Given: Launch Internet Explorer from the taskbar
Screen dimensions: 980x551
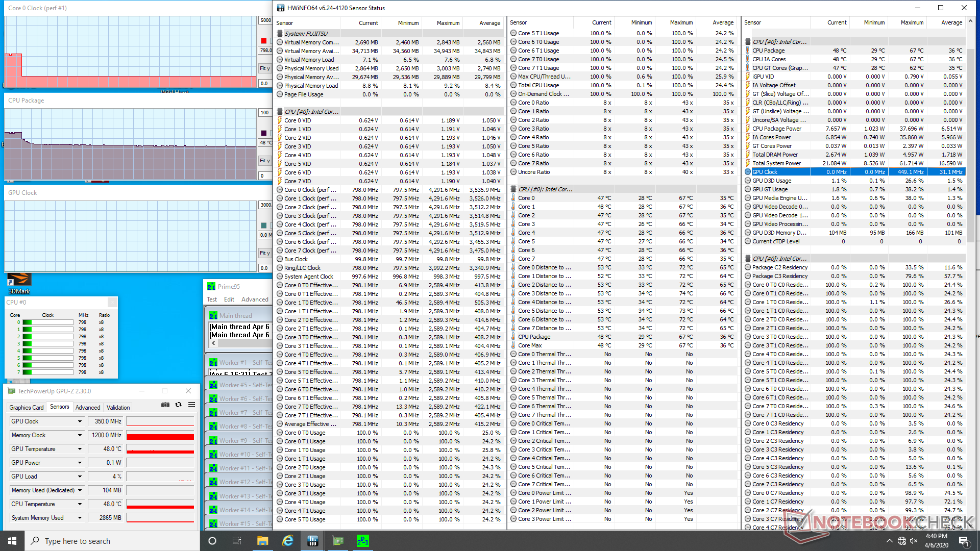Looking at the screenshot, I should tap(288, 541).
